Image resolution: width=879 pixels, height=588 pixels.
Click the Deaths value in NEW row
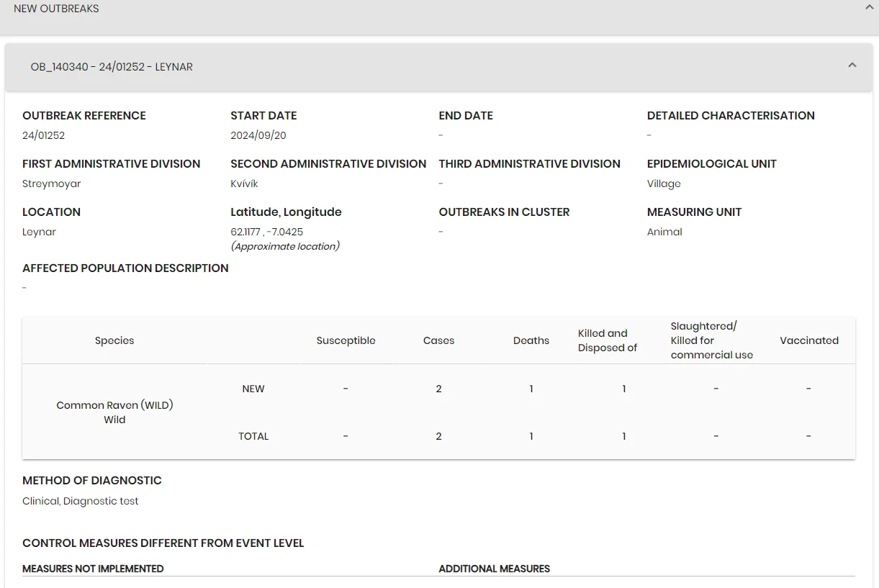click(x=531, y=389)
